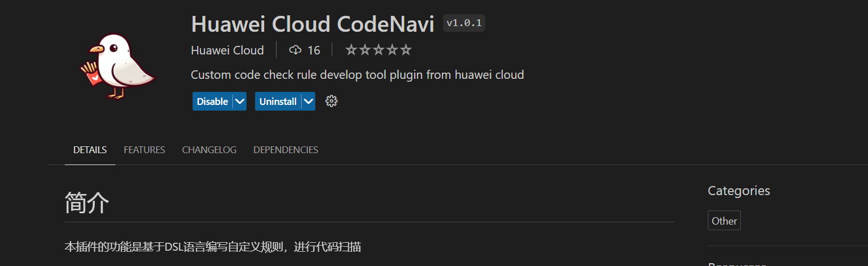Click the Huawei Cloud CodeNavi title
The width and height of the screenshot is (868, 266).
click(312, 24)
